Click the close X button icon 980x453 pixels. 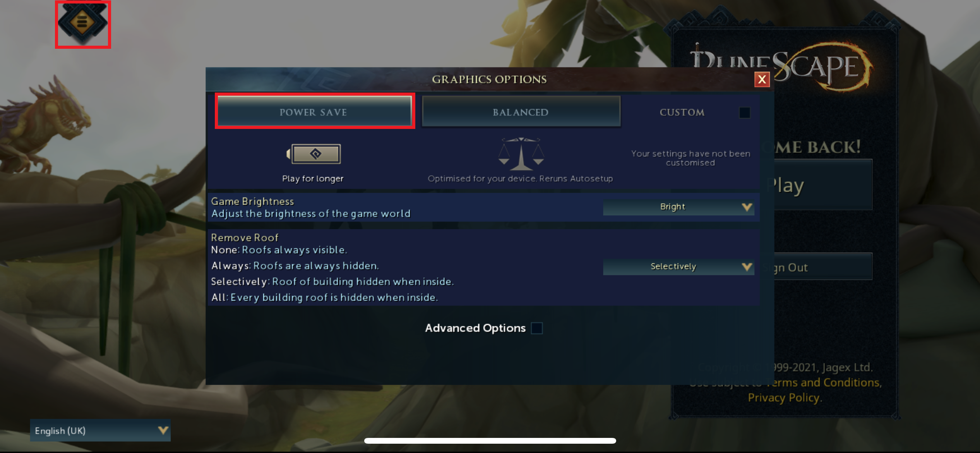[x=762, y=79]
